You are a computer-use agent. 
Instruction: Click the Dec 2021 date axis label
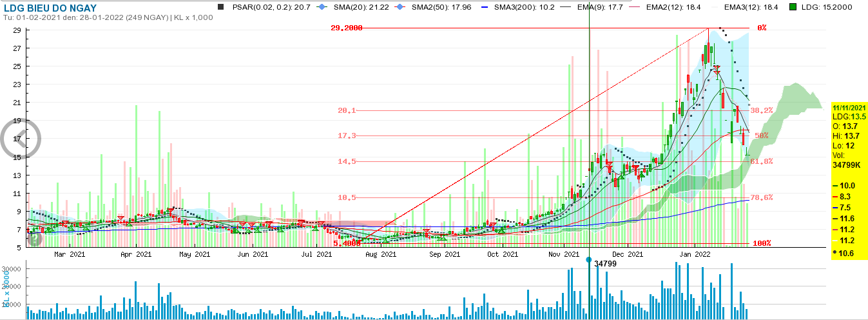pos(628,254)
